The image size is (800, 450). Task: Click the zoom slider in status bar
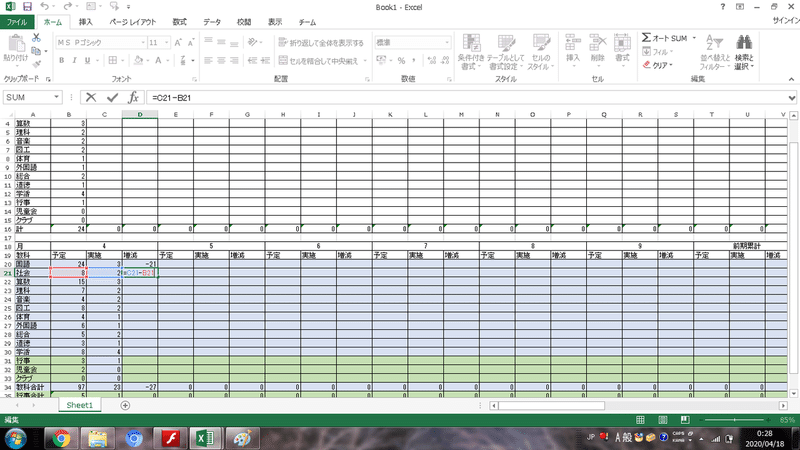coord(735,420)
